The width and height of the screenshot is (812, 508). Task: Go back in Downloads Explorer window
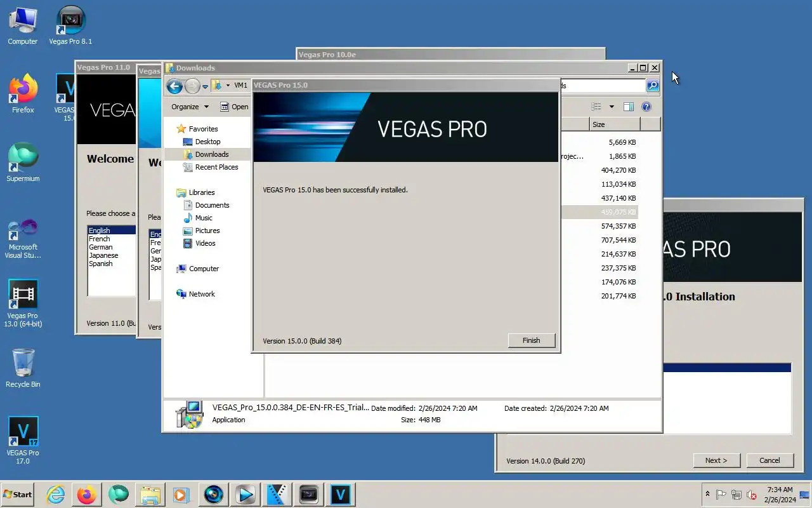[x=174, y=86]
